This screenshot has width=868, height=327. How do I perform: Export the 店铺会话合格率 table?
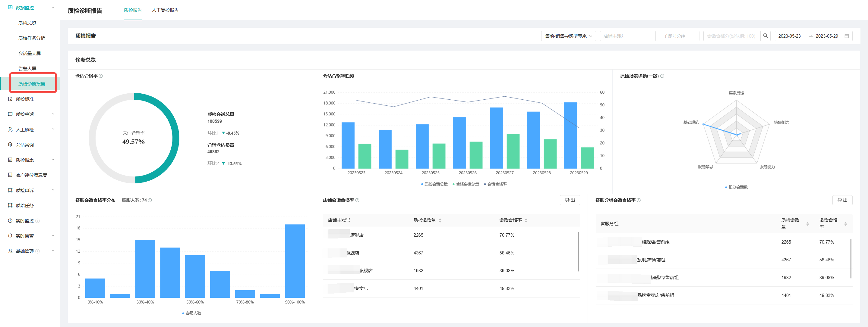[570, 200]
